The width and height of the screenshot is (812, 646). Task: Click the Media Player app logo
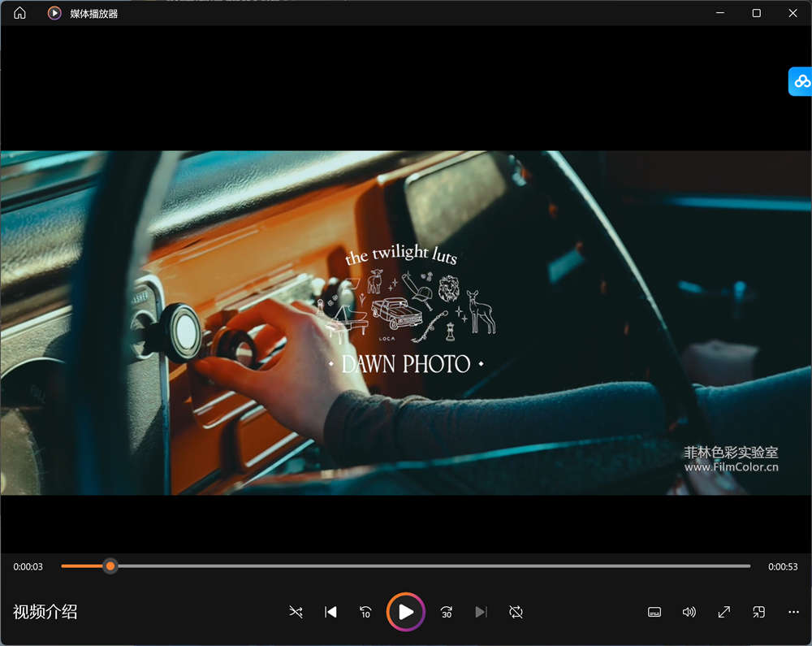click(x=54, y=13)
